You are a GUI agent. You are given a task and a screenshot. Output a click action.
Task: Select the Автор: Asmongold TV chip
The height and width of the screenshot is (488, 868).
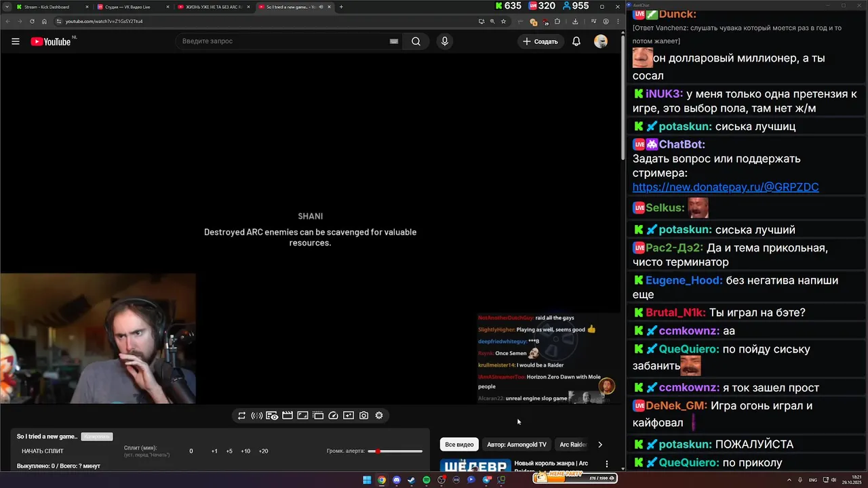[517, 445]
